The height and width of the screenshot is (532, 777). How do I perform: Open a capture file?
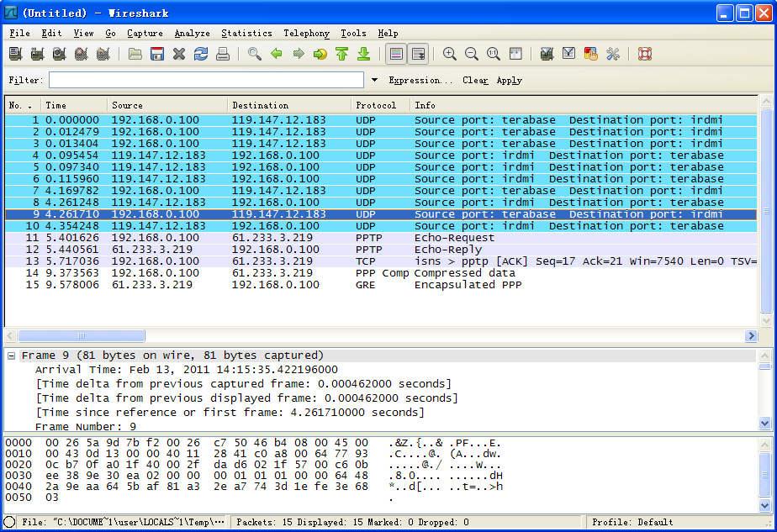click(135, 54)
